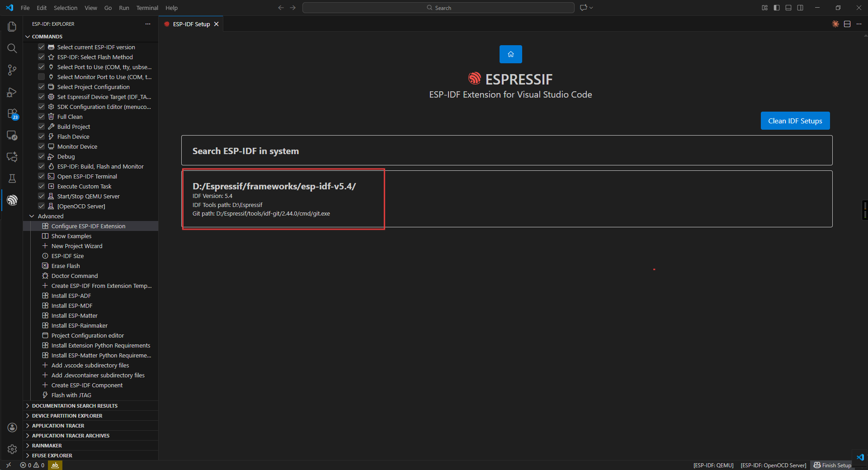
Task: Open the Run menu
Action: click(124, 8)
